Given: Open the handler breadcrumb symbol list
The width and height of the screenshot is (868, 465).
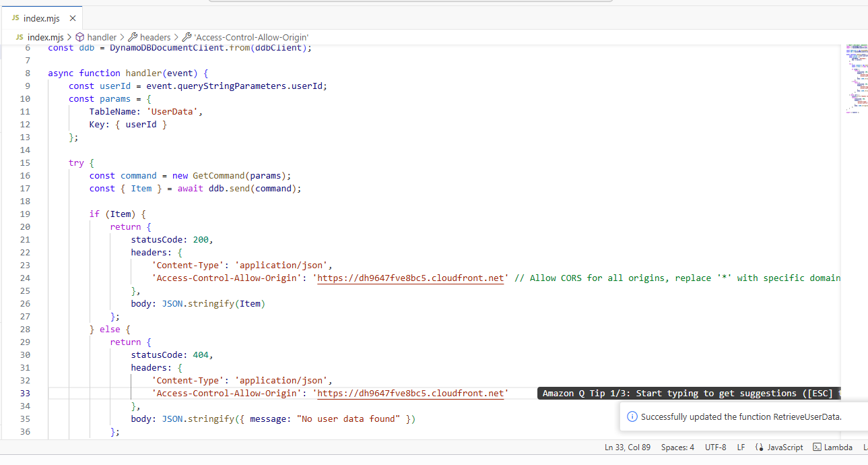Looking at the screenshot, I should click(x=102, y=38).
